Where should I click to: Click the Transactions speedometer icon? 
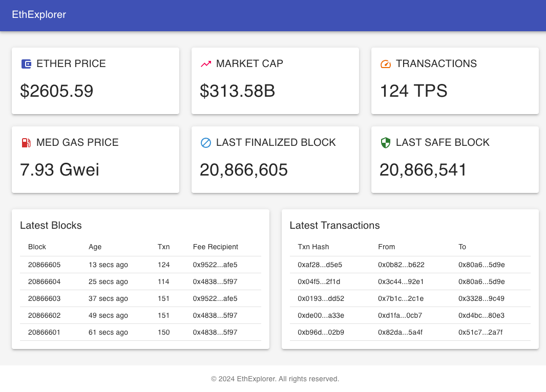385,63
